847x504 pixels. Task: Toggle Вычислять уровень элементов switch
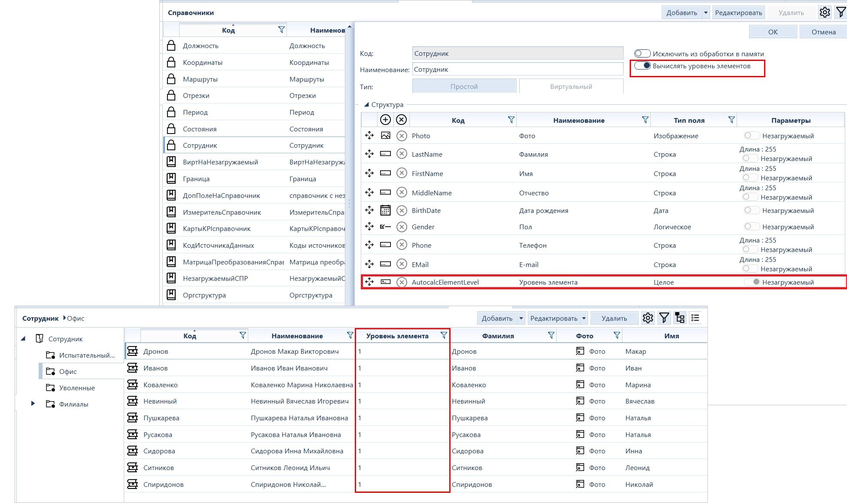click(x=643, y=66)
